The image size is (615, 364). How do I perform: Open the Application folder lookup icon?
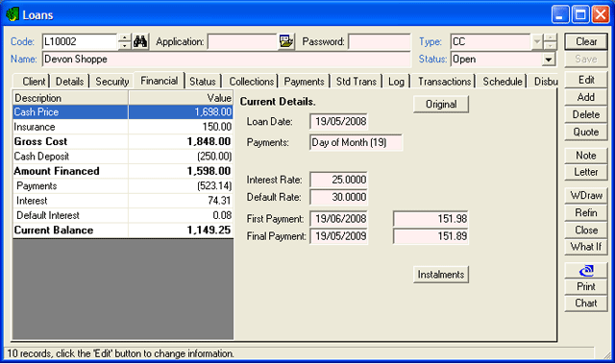coord(286,41)
